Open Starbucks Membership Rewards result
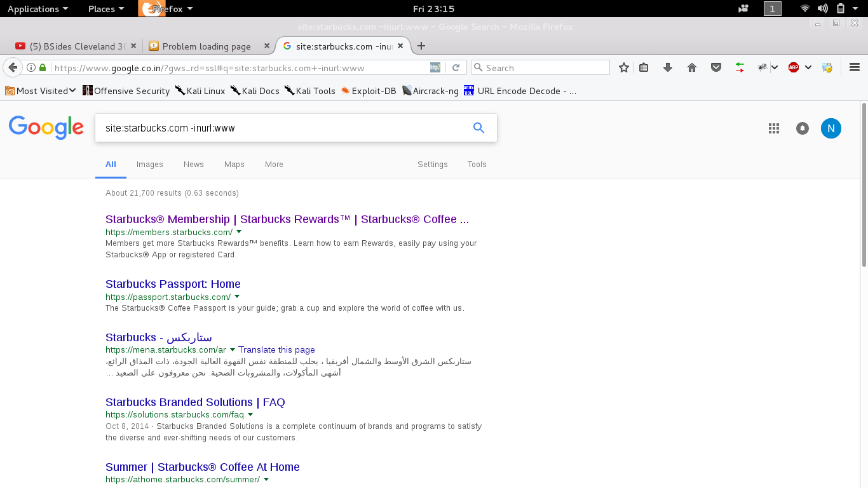This screenshot has width=868, height=488. [287, 219]
